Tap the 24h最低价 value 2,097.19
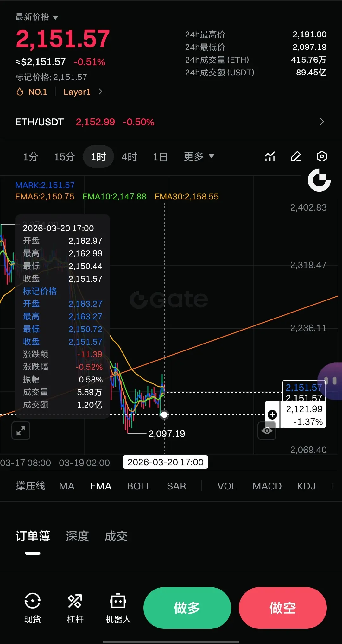The height and width of the screenshot is (644, 342). click(x=309, y=47)
